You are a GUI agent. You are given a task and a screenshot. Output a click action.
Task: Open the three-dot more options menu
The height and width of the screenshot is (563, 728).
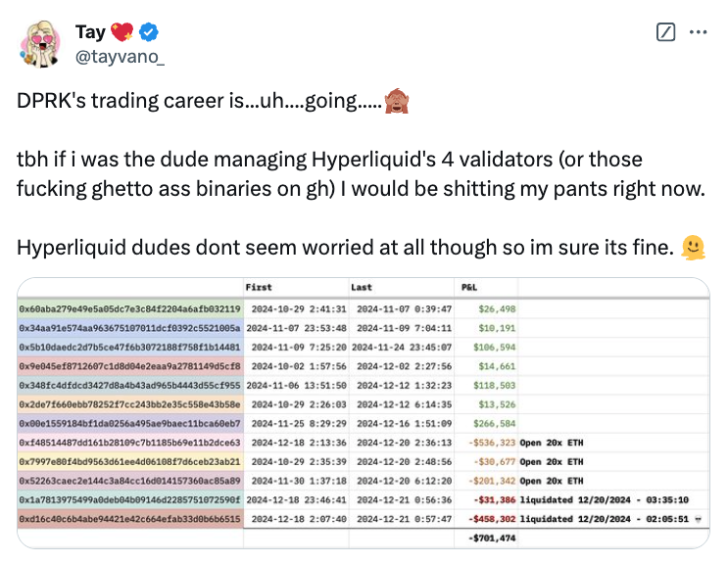[698, 32]
